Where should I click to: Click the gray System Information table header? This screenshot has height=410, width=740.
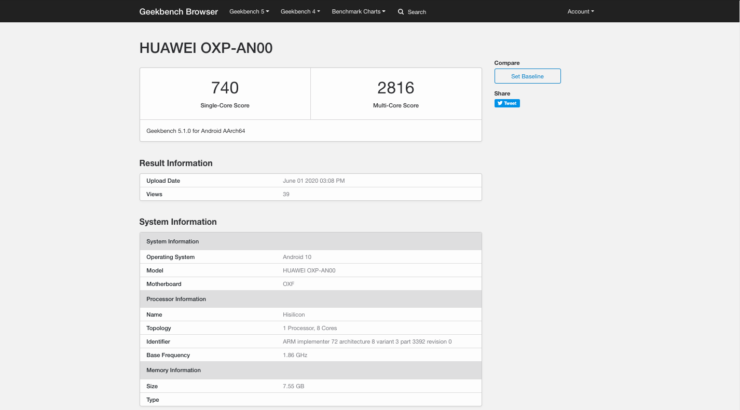pos(311,241)
